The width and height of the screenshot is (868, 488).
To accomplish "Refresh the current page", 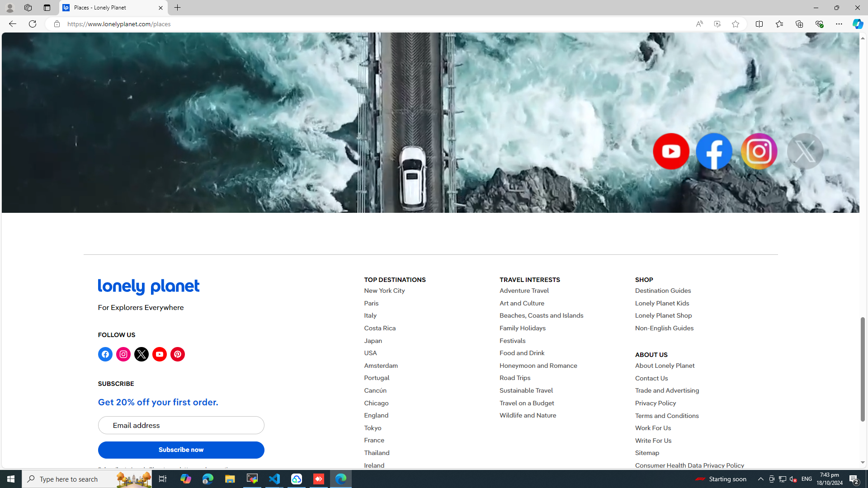I will click(33, 24).
